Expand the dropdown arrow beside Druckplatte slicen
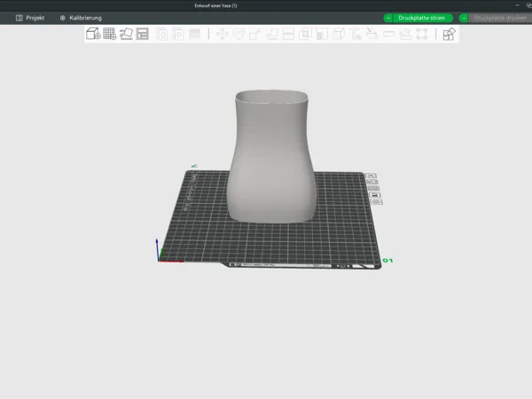This screenshot has width=532, height=399. [388, 18]
